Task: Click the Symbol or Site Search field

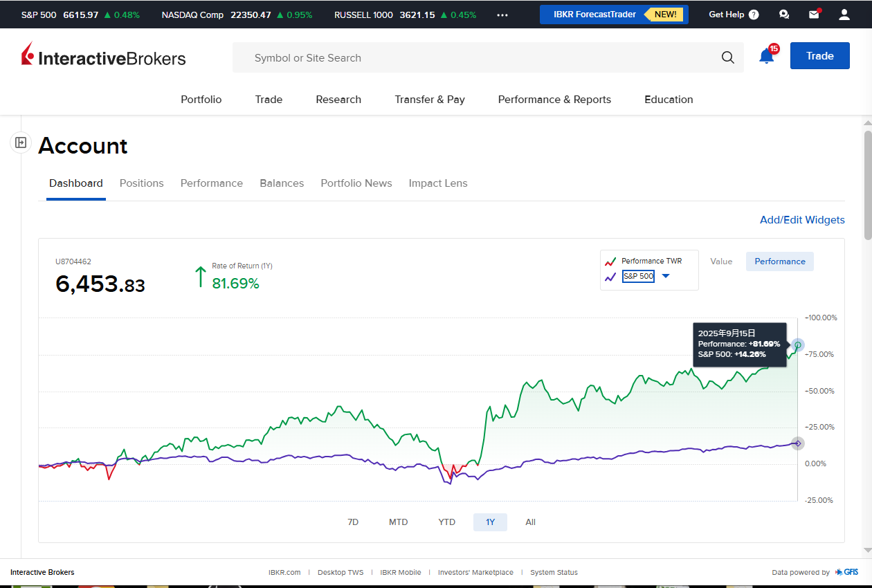Action: click(x=478, y=58)
